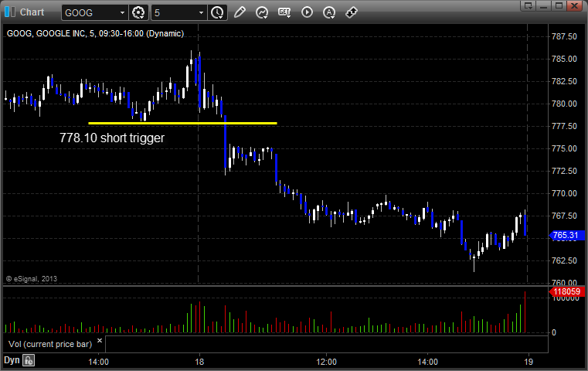Viewport: 588px width, 371px height.
Task: Open the time template clock menu
Action: (x=217, y=12)
